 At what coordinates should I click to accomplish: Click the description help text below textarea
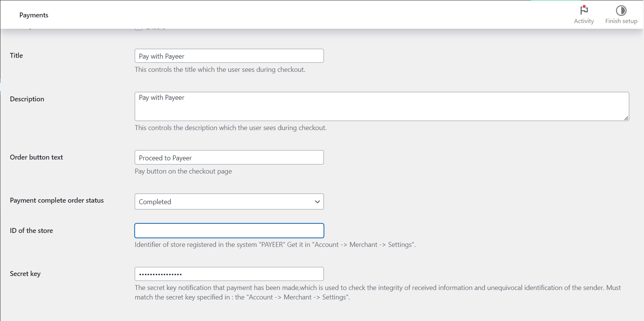tap(230, 128)
